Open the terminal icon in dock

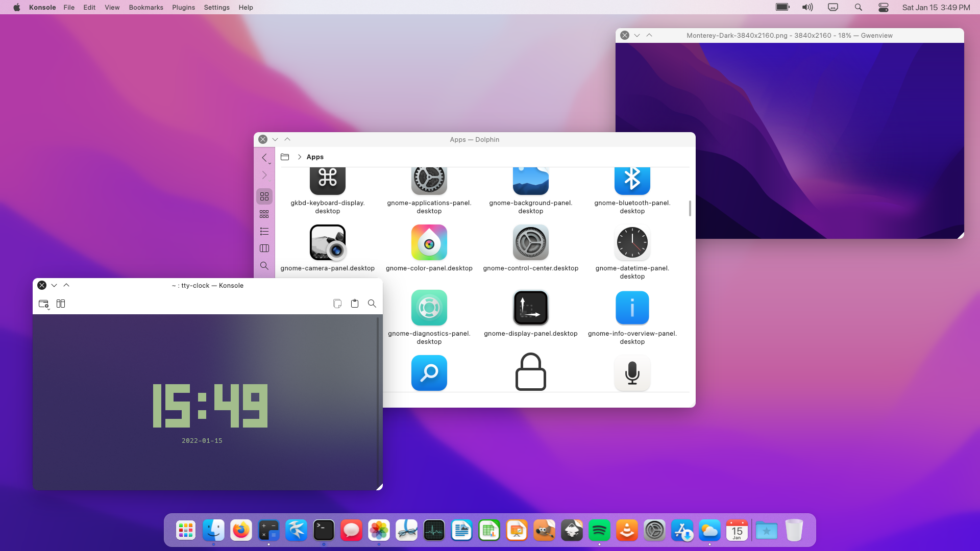click(x=324, y=531)
